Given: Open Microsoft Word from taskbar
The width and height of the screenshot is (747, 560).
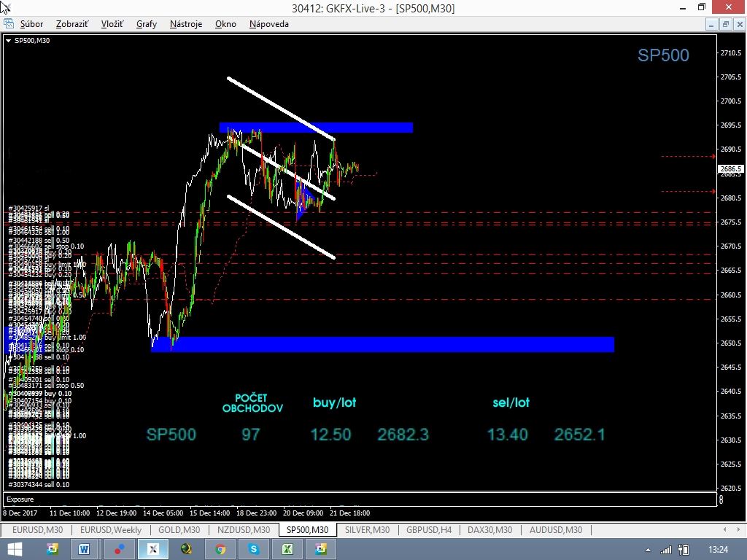Looking at the screenshot, I should pyautogui.click(x=84, y=550).
